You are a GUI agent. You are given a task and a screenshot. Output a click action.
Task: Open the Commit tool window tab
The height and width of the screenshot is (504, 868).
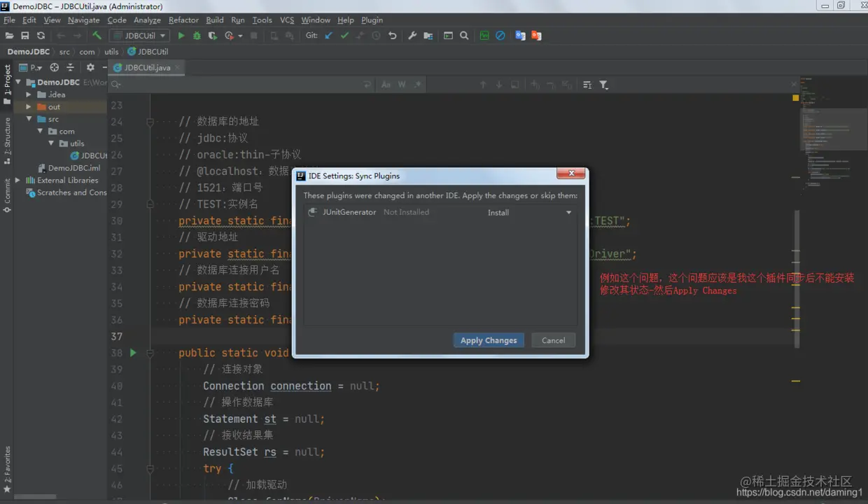tap(7, 195)
